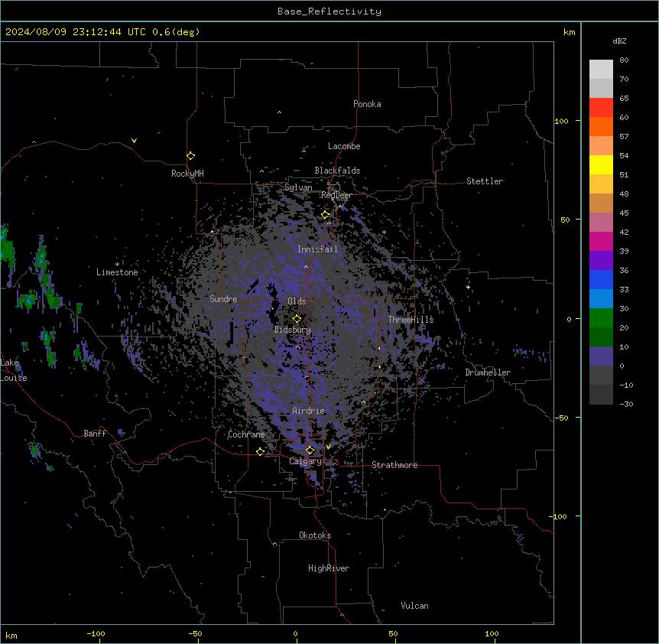Click the 50 tick on the bottom axis

coord(393,634)
